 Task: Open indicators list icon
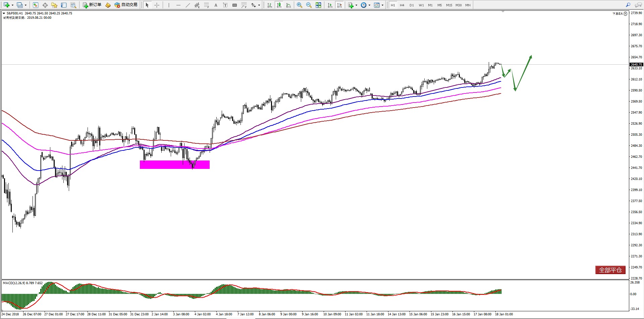click(351, 5)
